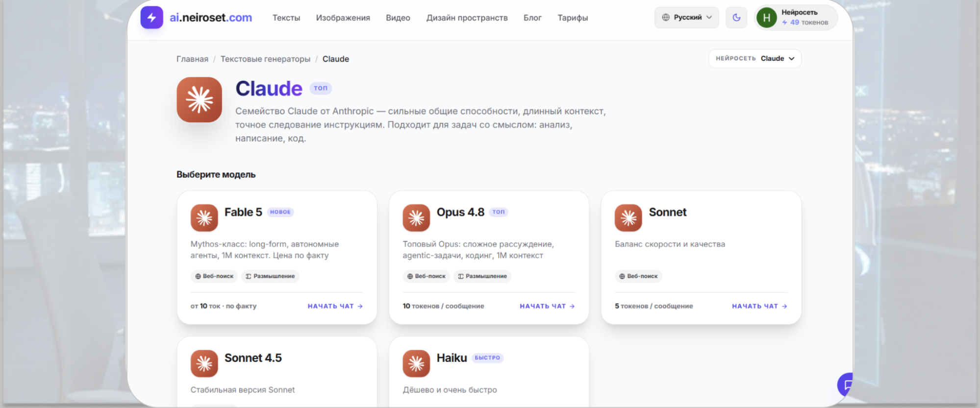Toggle dark mode with the moon icon
Viewport: 980px width, 408px height.
point(736,18)
